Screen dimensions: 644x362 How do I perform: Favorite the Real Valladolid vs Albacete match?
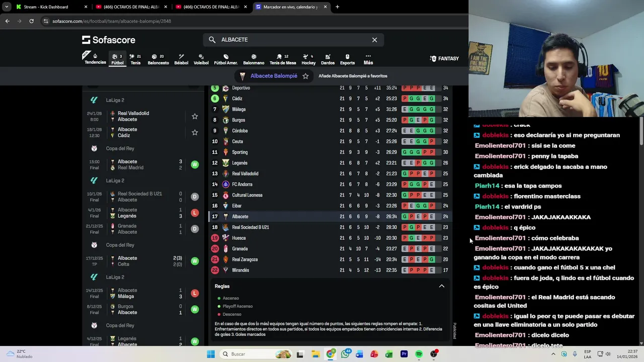pyautogui.click(x=195, y=117)
